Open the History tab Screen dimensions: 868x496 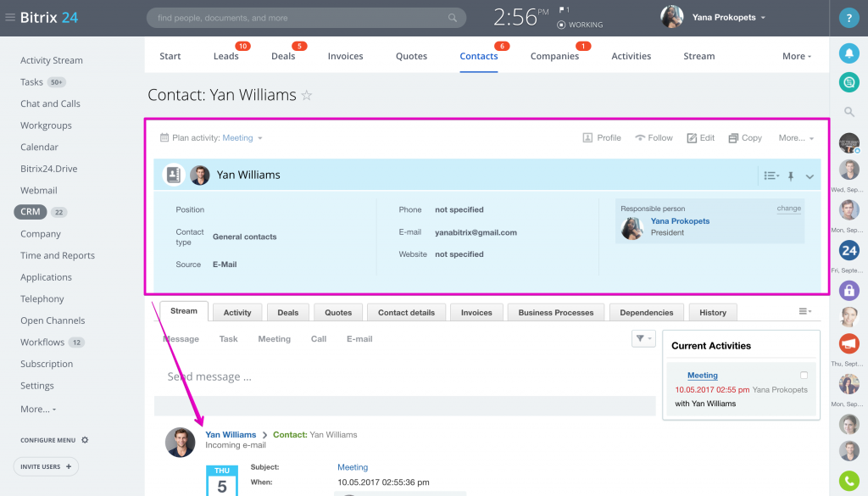712,312
